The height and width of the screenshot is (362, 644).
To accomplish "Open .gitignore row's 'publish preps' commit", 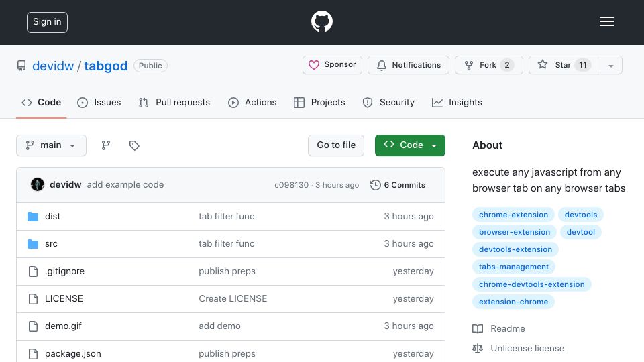I will coord(227,271).
